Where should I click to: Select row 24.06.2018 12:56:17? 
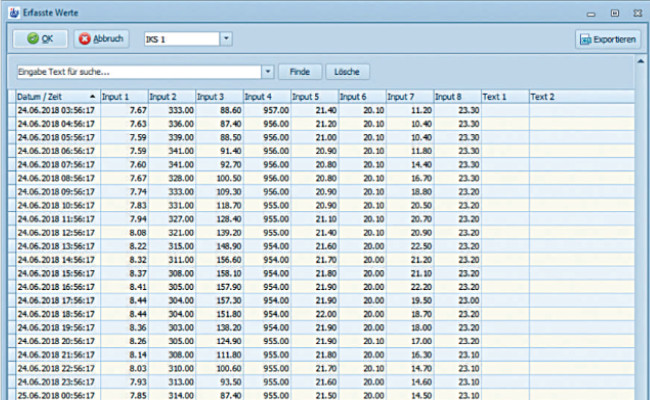(321, 233)
